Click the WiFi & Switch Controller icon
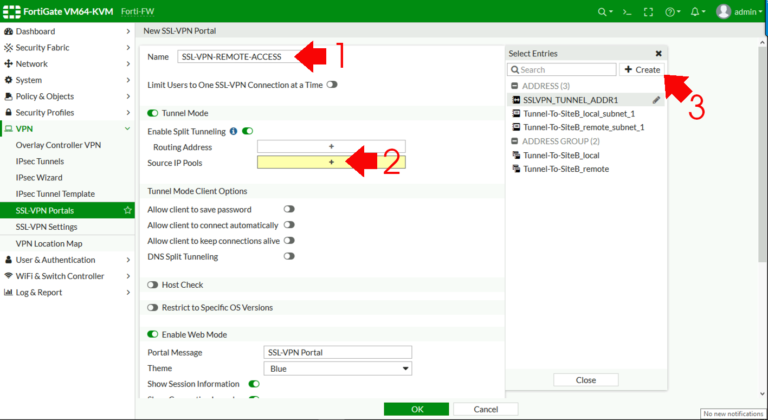Image resolution: width=768 pixels, height=420 pixels. coord(8,276)
